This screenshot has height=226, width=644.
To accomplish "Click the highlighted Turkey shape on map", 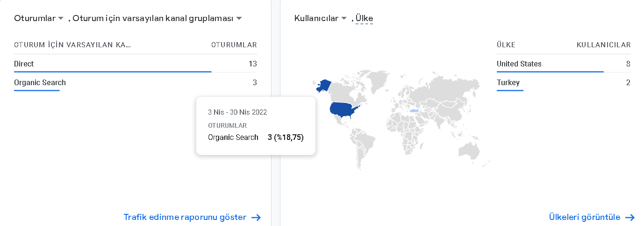I will pyautogui.click(x=413, y=111).
